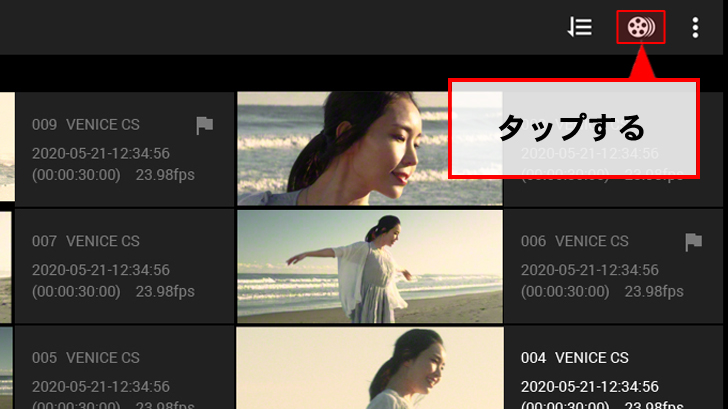
Task: Open the sort order list icon
Action: click(x=580, y=27)
